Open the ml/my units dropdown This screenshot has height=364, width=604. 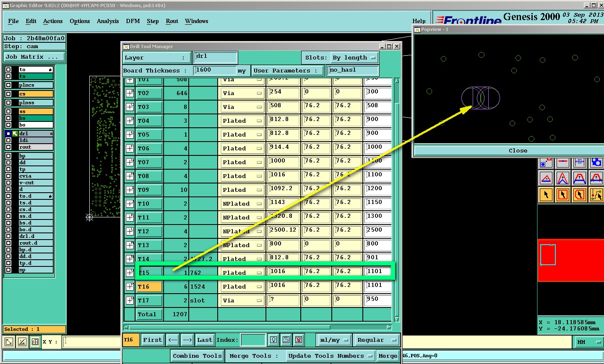coord(334,340)
